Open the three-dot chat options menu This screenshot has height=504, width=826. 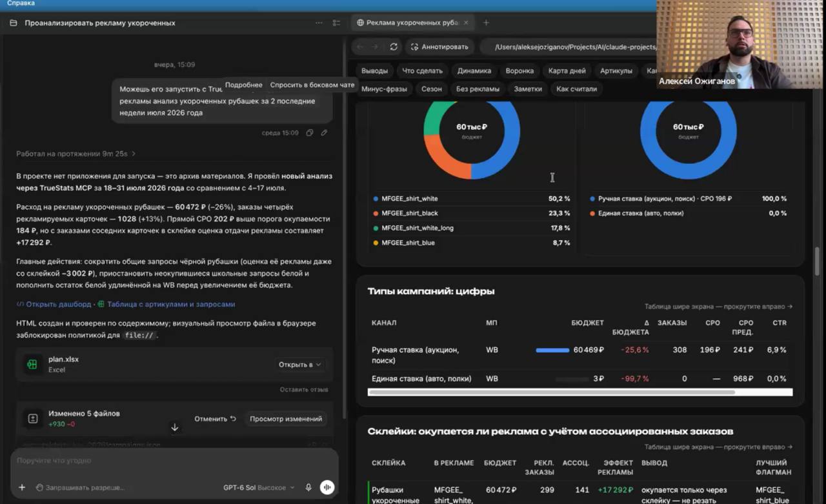point(319,23)
